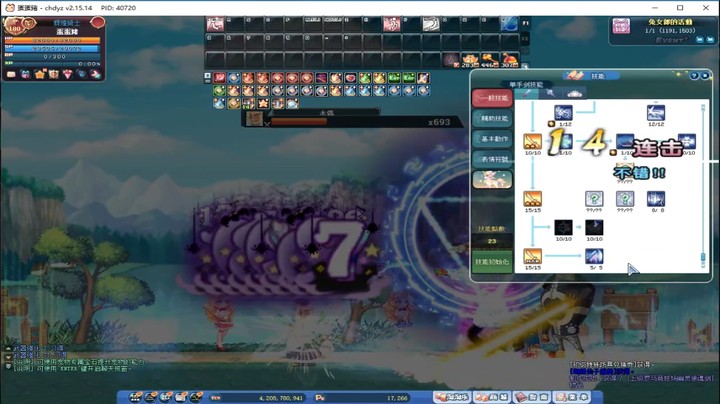Open the 加加乐 button on the bottom bar
This screenshot has height=404, width=720.
point(452,397)
